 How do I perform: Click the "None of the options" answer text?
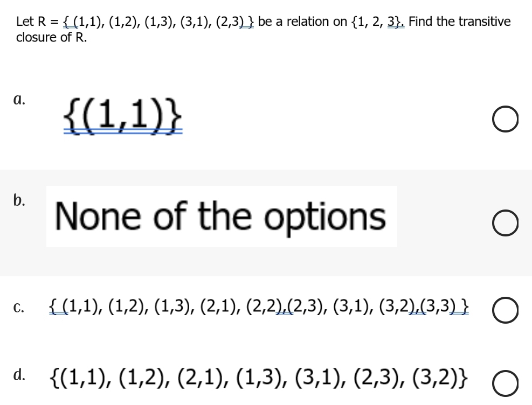222,217
